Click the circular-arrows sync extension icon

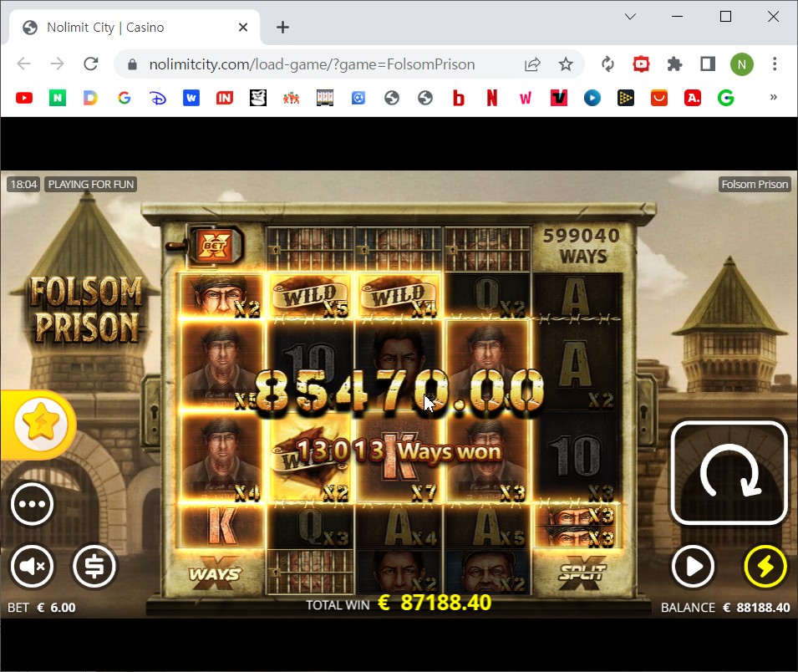pyautogui.click(x=607, y=64)
